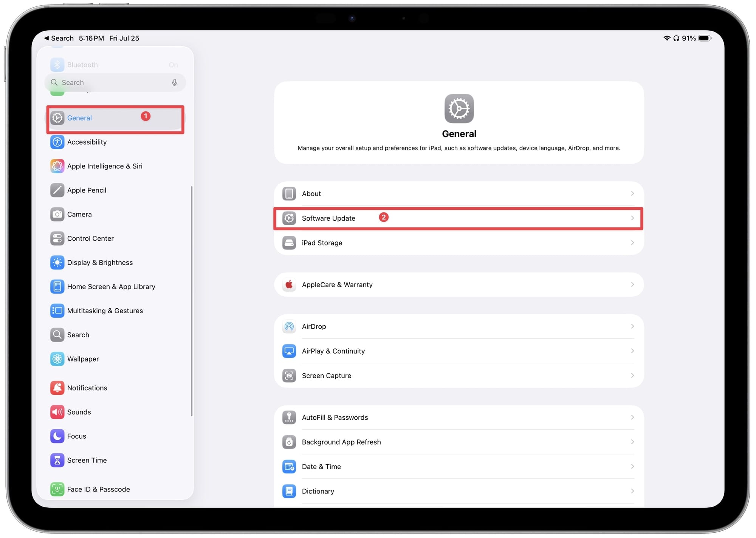The height and width of the screenshot is (538, 756).
Task: Expand AirPlay & Continuity chevron
Action: tap(632, 351)
